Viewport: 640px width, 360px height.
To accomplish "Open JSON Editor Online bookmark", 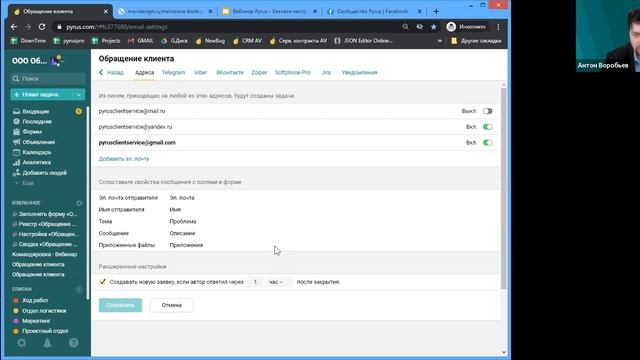I will pyautogui.click(x=364, y=41).
